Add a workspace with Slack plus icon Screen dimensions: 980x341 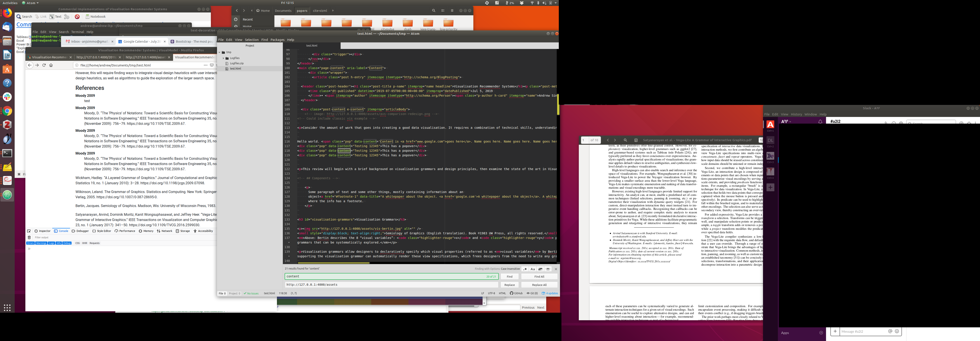(770, 187)
